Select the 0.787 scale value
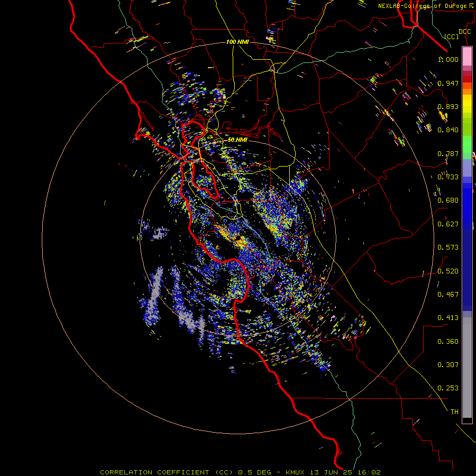This screenshot has height=476, width=476. tap(448, 153)
